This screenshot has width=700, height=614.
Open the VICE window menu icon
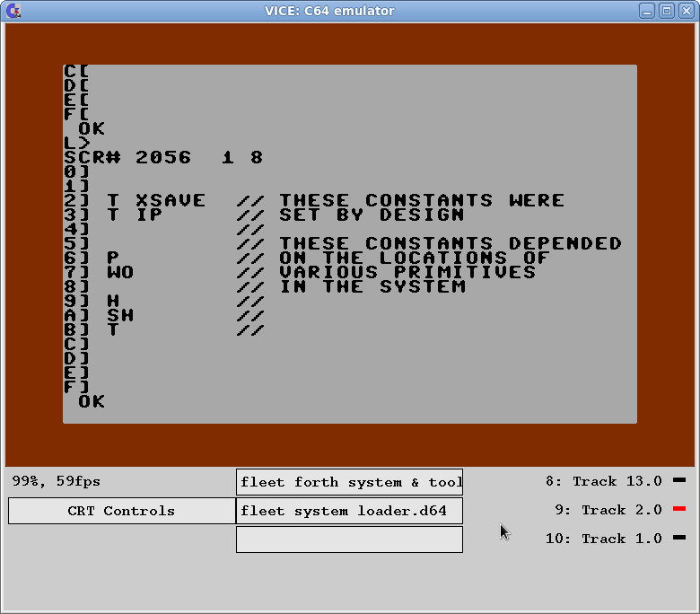pos(13,11)
